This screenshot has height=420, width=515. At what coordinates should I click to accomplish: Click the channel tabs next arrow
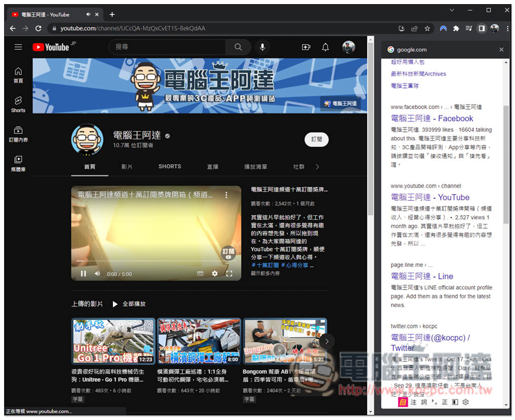tap(317, 167)
